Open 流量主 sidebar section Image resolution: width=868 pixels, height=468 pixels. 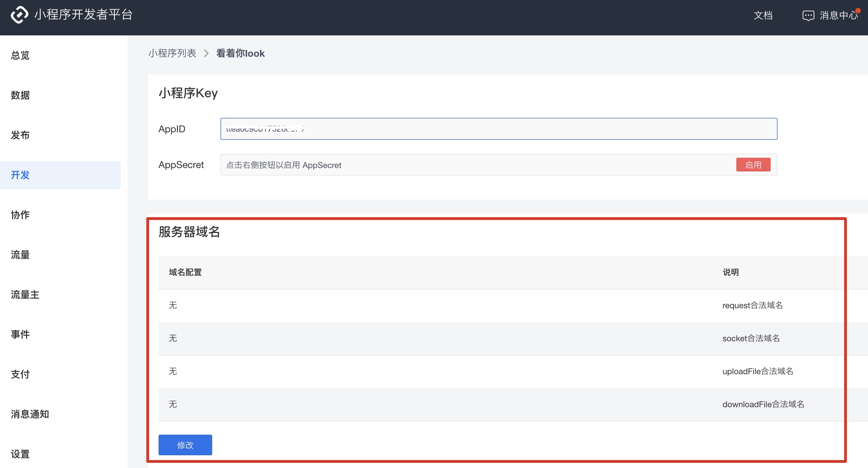pyautogui.click(x=25, y=294)
